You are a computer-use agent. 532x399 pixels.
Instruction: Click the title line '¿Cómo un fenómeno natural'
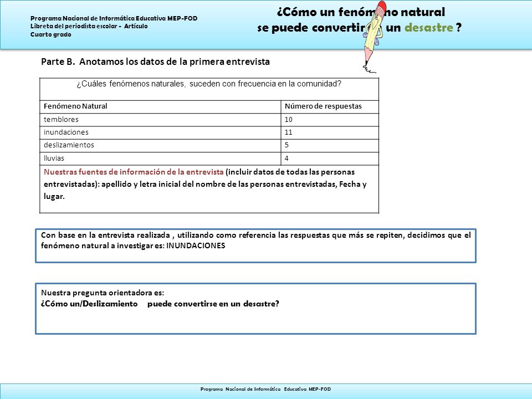(x=361, y=12)
